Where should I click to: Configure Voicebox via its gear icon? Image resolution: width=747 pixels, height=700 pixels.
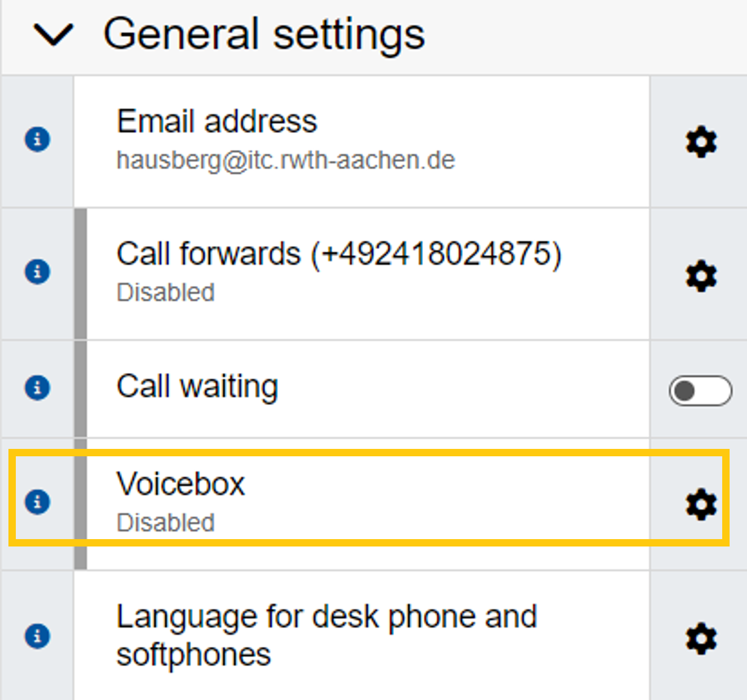coord(701,505)
